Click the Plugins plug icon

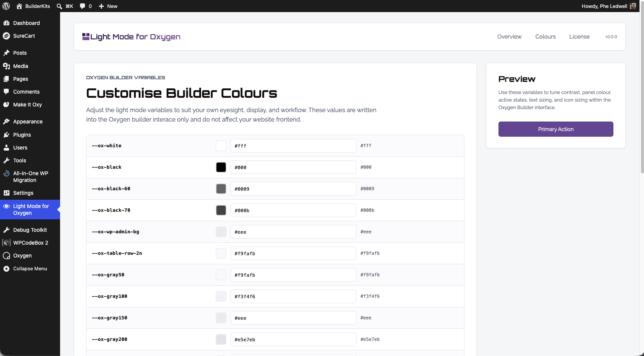coord(6,135)
